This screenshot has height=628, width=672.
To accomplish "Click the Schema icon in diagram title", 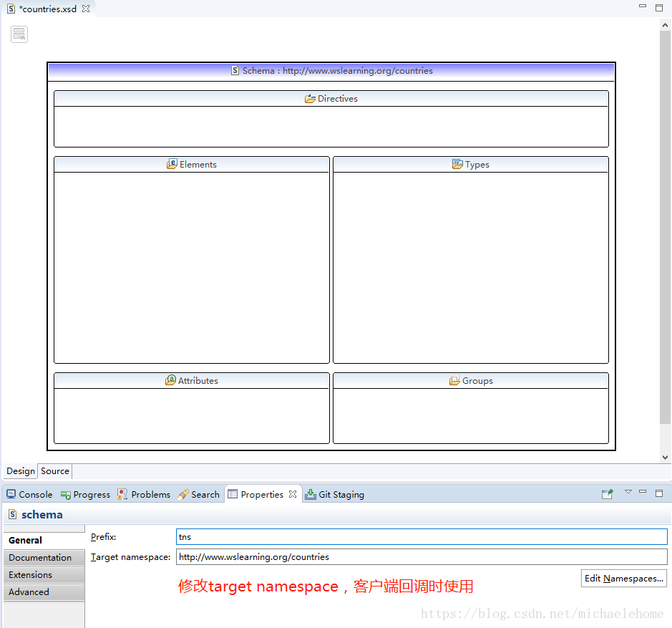I will 235,70.
